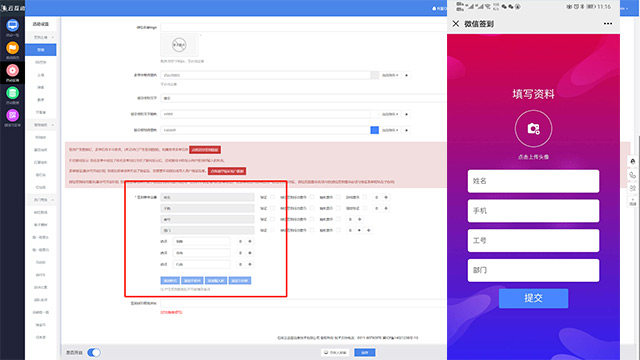
Task: Click the purple QR code sidebar icon
Action: [12, 116]
